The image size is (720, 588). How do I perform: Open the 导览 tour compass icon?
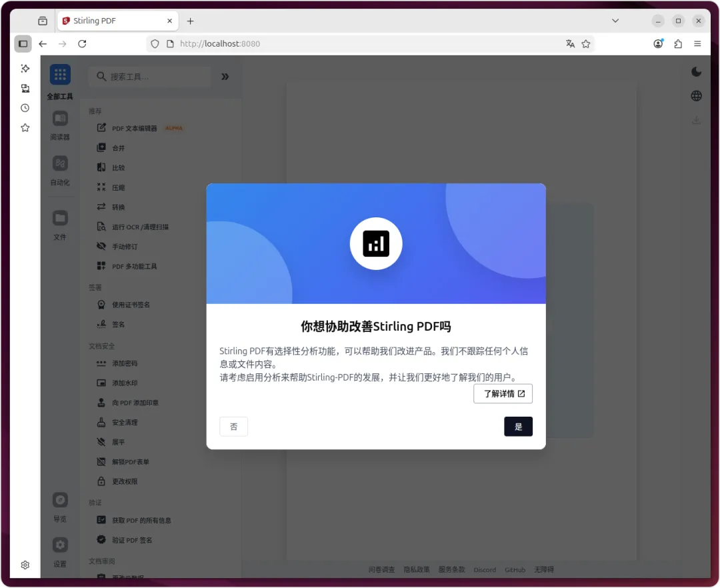tap(60, 500)
